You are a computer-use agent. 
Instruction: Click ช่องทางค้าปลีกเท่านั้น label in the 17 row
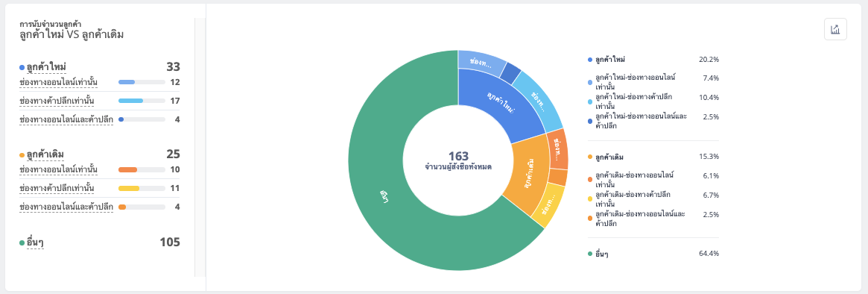point(57,101)
